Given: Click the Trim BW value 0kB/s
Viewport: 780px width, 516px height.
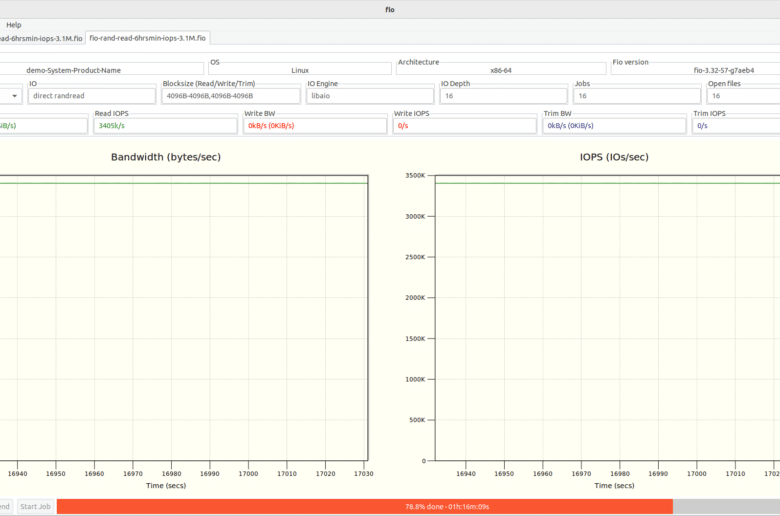Looking at the screenshot, I should (614, 126).
